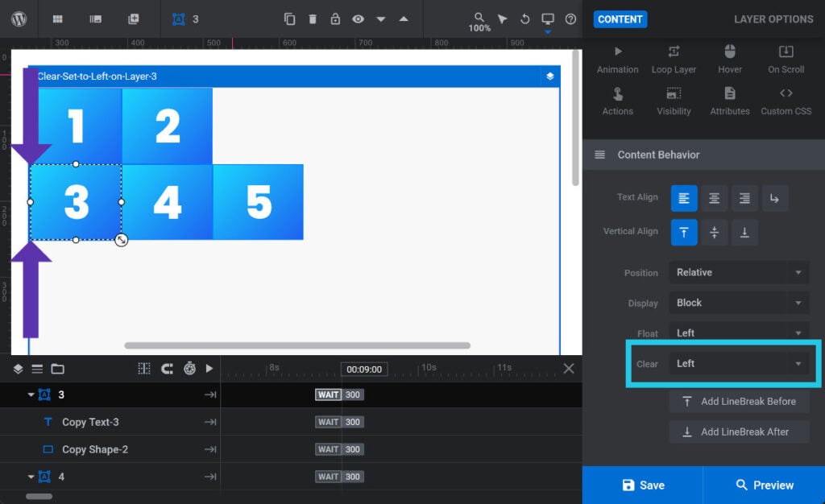Open the Custom CSS settings
Screen dimensions: 825x504
coord(786,101)
